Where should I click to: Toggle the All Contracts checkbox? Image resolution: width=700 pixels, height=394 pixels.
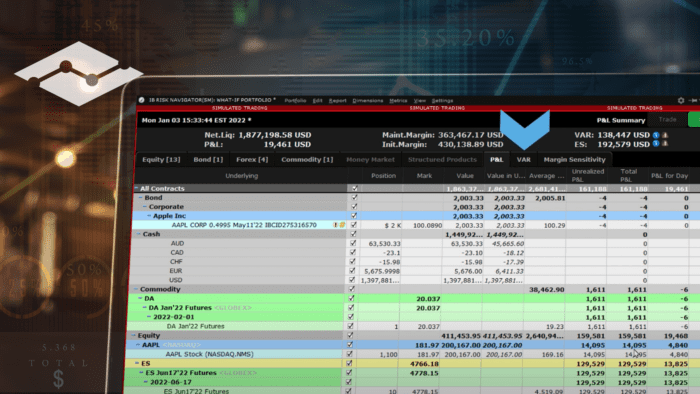pyautogui.click(x=355, y=188)
